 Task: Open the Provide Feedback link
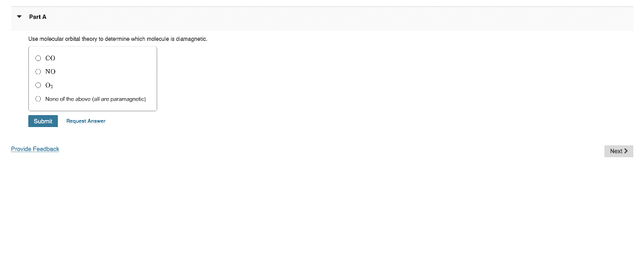(35, 148)
